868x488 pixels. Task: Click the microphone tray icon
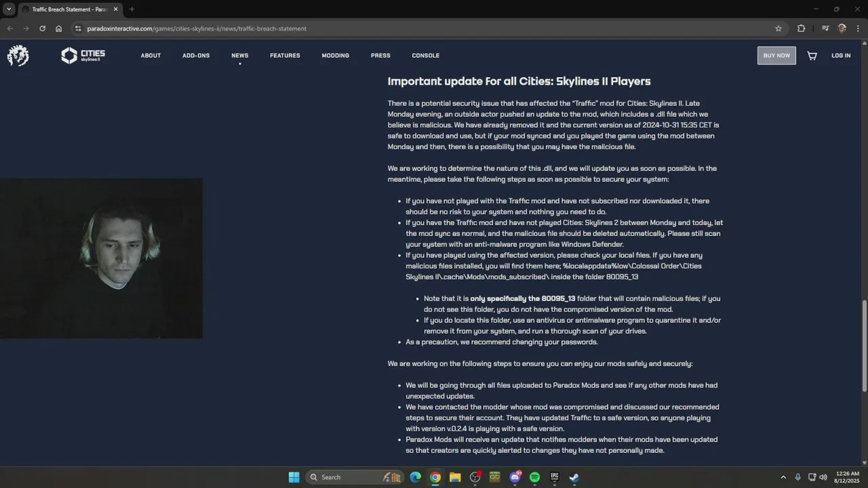click(x=797, y=477)
